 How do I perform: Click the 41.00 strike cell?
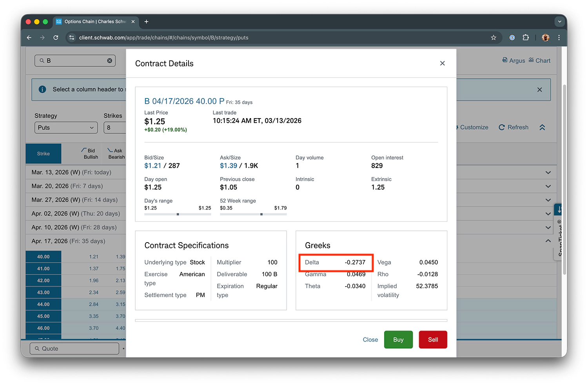44,268
